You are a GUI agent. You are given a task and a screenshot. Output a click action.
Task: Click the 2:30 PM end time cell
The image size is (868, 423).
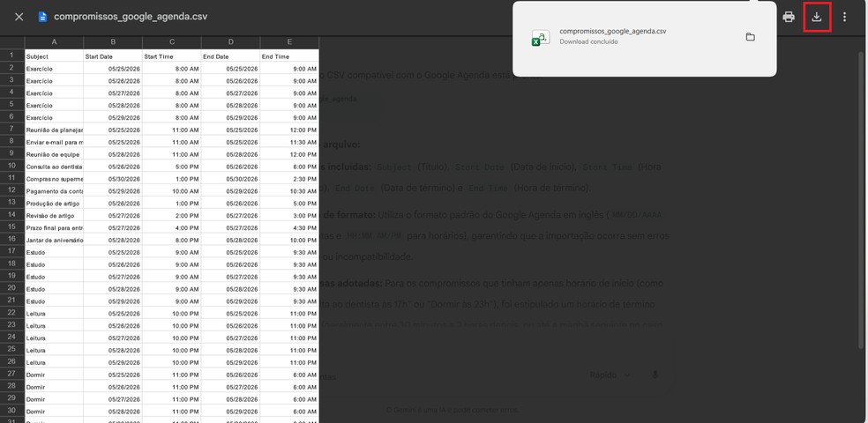point(289,179)
